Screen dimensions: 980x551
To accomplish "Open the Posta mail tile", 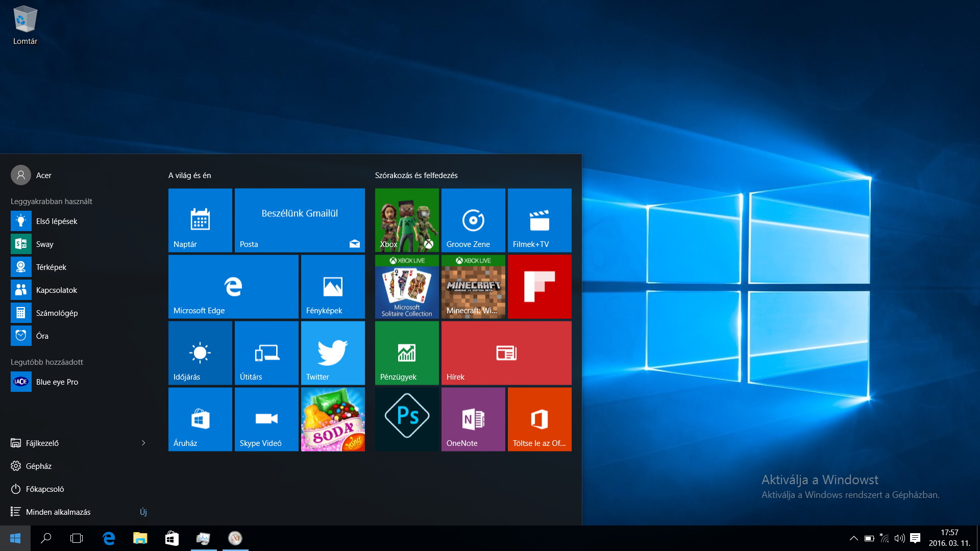I will point(300,220).
